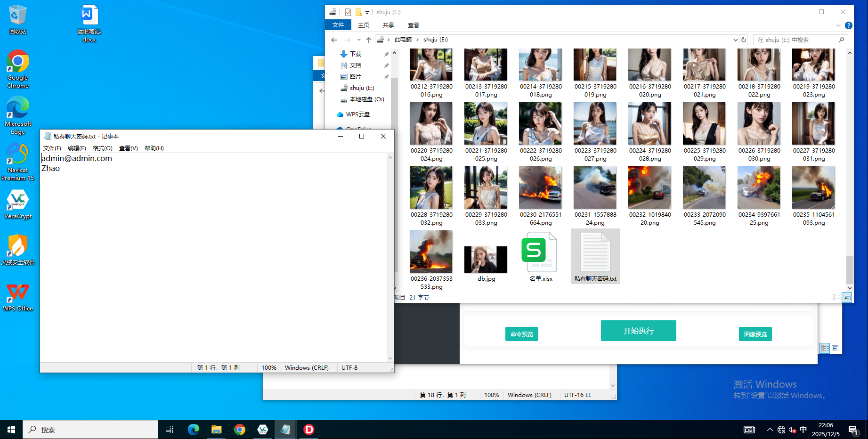Launch Chrome from the taskbar
The image size is (868, 439).
coord(240,430)
